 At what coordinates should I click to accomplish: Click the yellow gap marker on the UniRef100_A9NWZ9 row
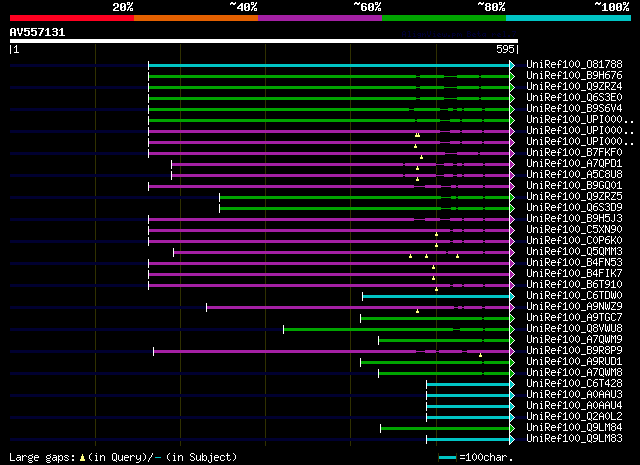tap(418, 311)
